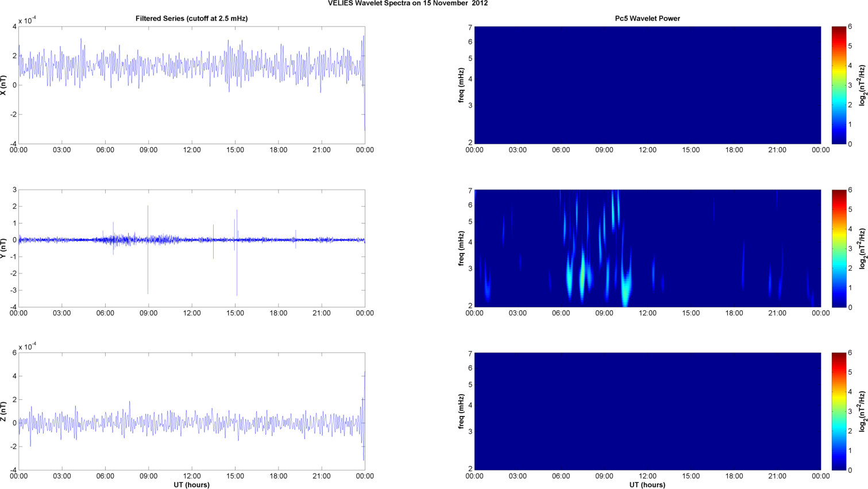
Task: Click the '6' value at top of middle colorbar
Action: (x=850, y=190)
